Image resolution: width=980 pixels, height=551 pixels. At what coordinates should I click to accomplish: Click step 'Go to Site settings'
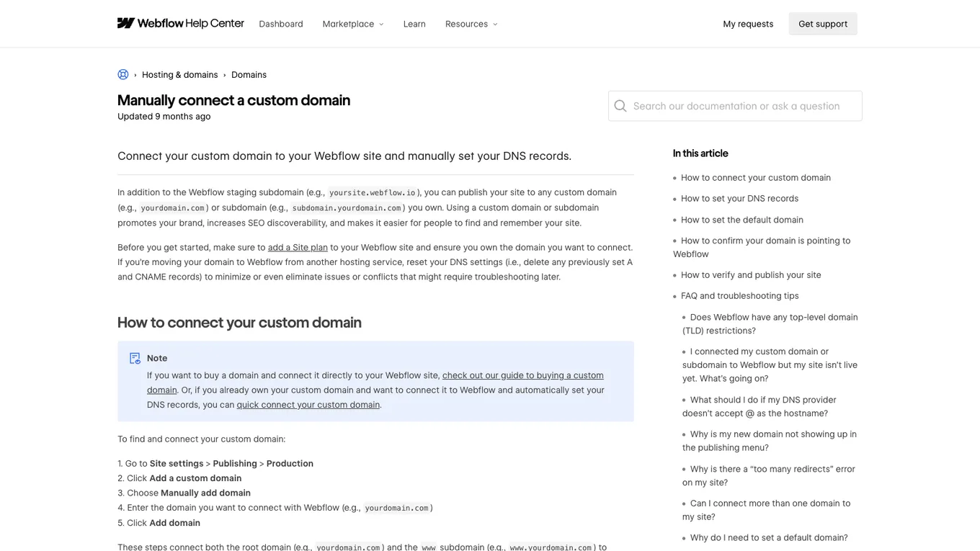(x=215, y=464)
